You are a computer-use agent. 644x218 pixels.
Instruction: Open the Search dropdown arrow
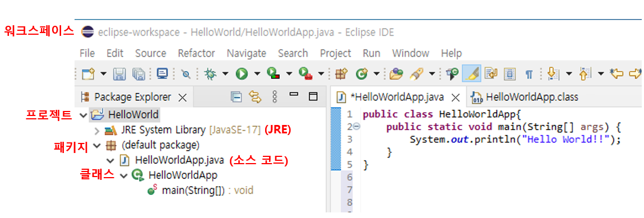pyautogui.click(x=432, y=74)
